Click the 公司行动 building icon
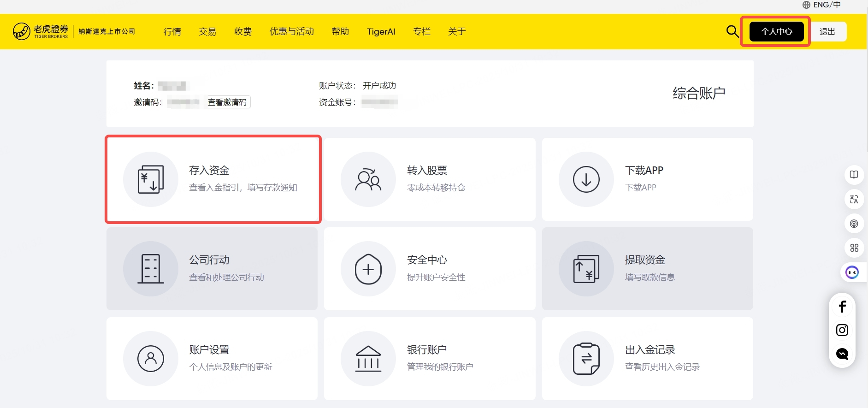Viewport: 868px width, 408px height. click(151, 269)
